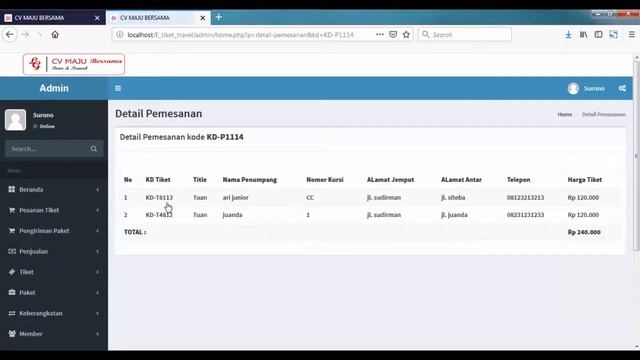Expand the Tiket chevron

click(x=98, y=272)
